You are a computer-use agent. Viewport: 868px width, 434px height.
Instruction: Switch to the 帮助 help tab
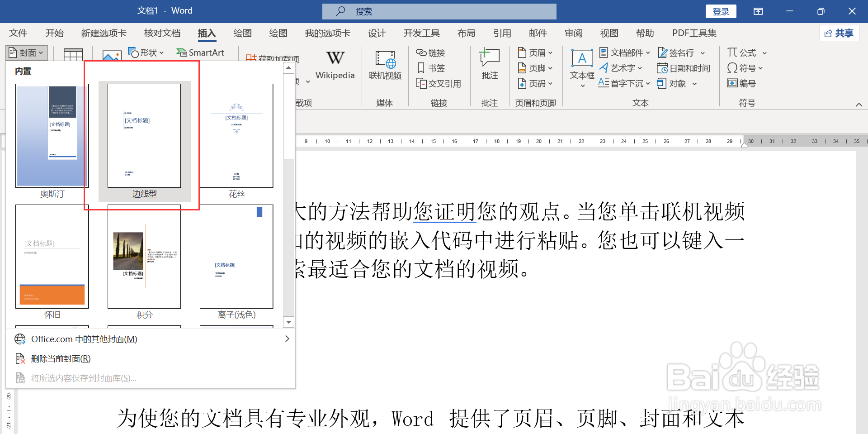(x=645, y=33)
